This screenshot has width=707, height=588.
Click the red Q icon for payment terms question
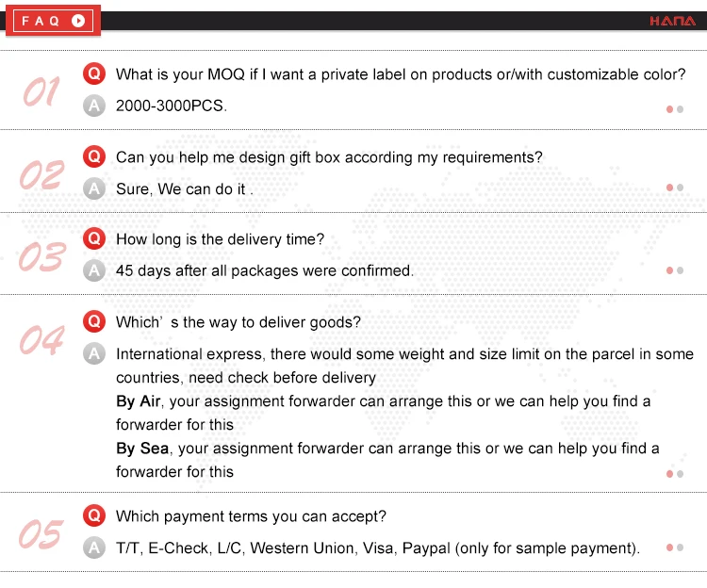coord(94,515)
